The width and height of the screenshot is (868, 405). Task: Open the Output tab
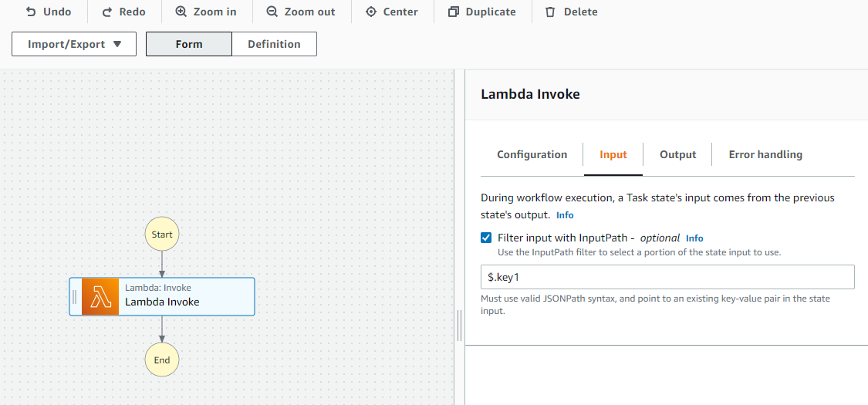click(677, 155)
